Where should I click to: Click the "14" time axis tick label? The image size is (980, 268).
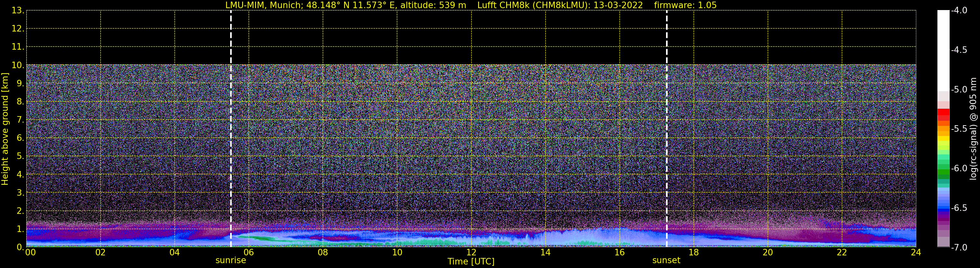(x=545, y=253)
